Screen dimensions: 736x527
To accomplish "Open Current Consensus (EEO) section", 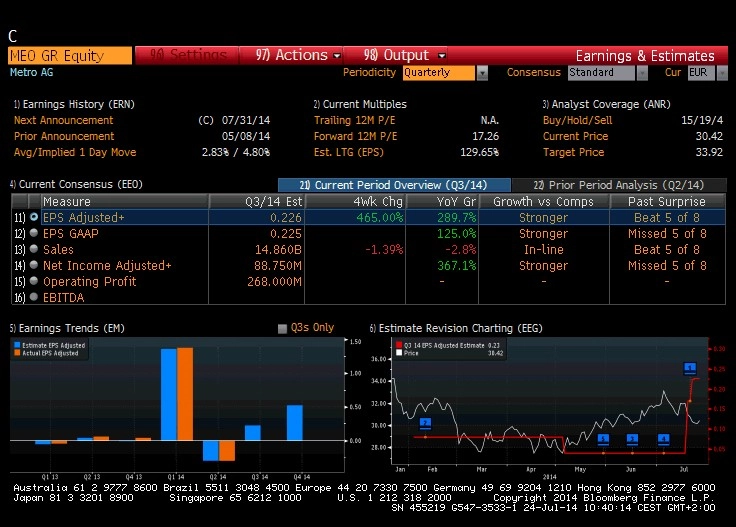I will pyautogui.click(x=76, y=184).
